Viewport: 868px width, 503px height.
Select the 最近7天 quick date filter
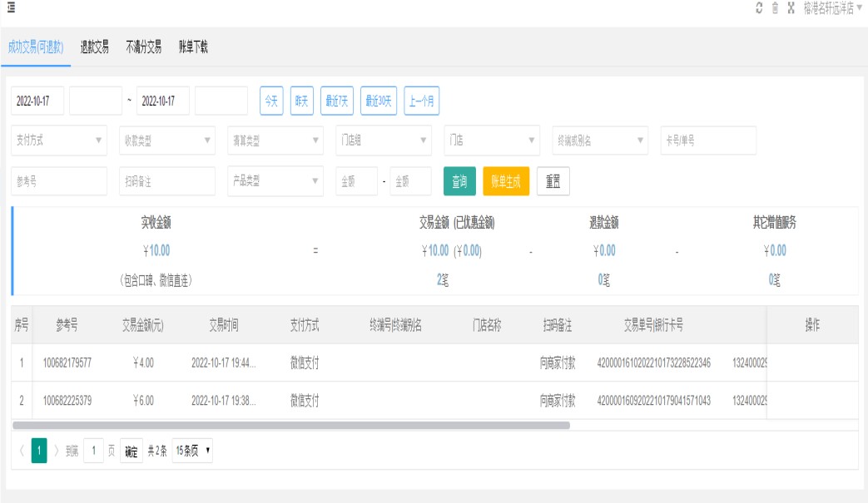click(x=337, y=101)
